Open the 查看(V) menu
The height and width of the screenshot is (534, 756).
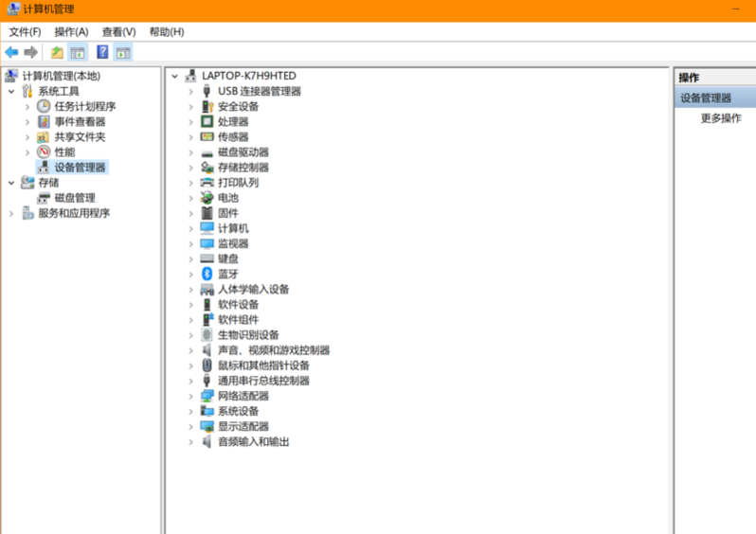click(118, 31)
